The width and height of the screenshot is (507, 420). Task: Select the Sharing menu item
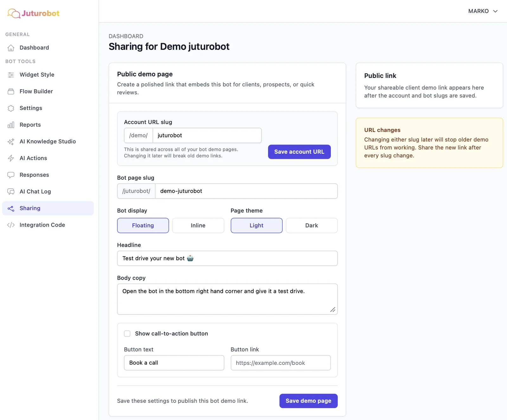tap(48, 208)
